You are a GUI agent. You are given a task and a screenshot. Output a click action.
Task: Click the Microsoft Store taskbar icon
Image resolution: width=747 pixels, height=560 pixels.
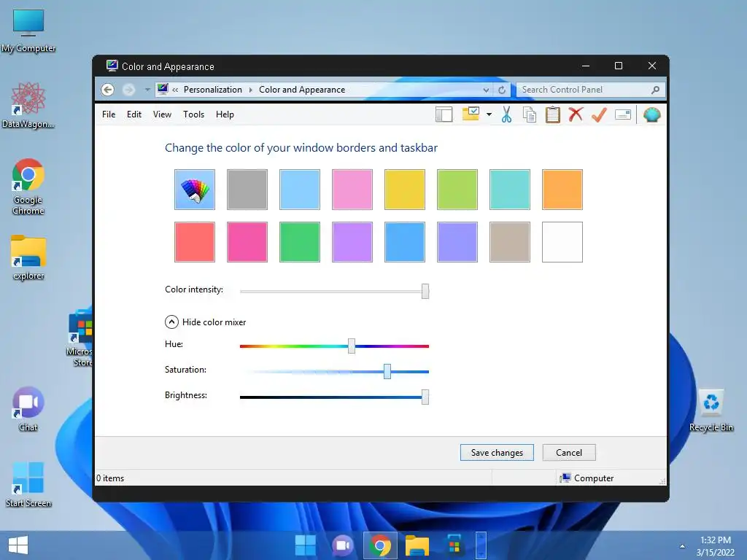tap(454, 545)
